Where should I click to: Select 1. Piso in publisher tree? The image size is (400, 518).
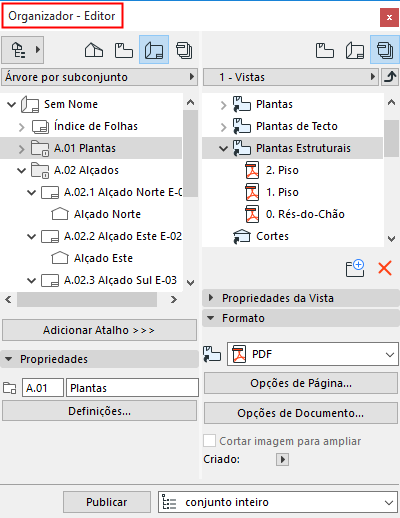point(282,192)
